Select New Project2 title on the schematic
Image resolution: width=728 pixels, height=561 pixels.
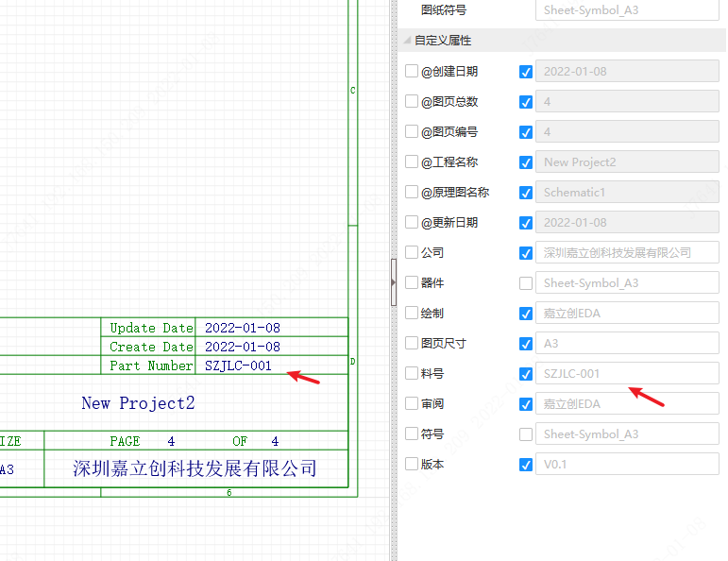(138, 403)
